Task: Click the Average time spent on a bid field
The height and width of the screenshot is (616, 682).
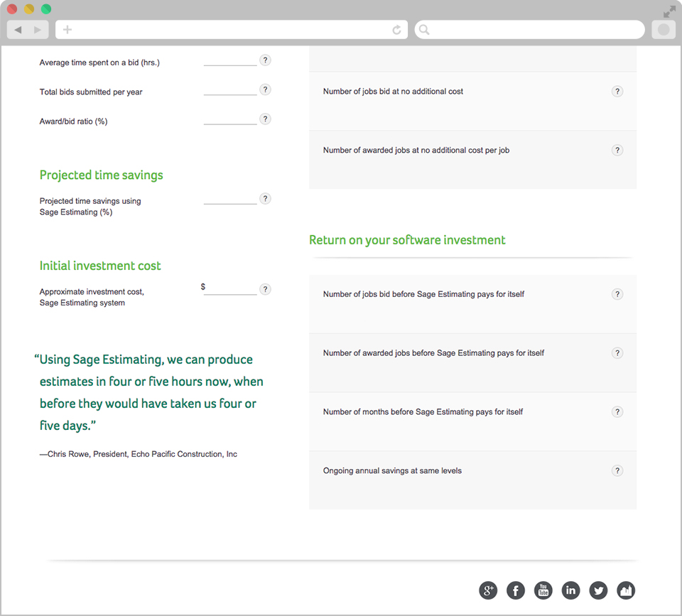Action: pos(230,60)
